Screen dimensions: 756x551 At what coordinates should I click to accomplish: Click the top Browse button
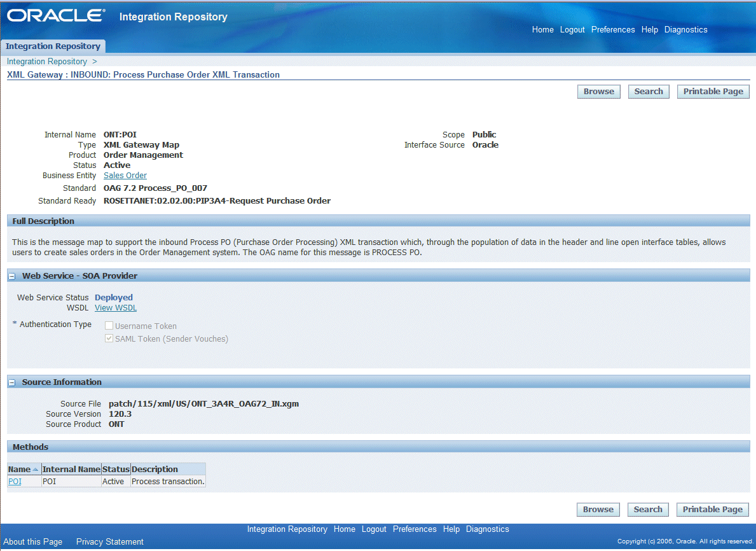click(599, 92)
